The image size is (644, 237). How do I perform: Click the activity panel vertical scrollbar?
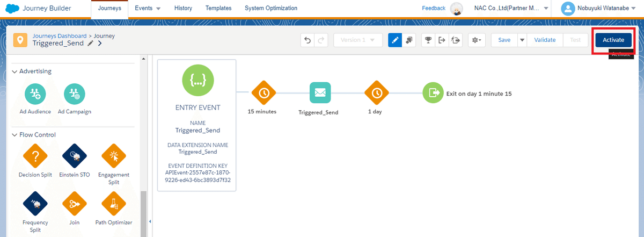click(x=143, y=214)
